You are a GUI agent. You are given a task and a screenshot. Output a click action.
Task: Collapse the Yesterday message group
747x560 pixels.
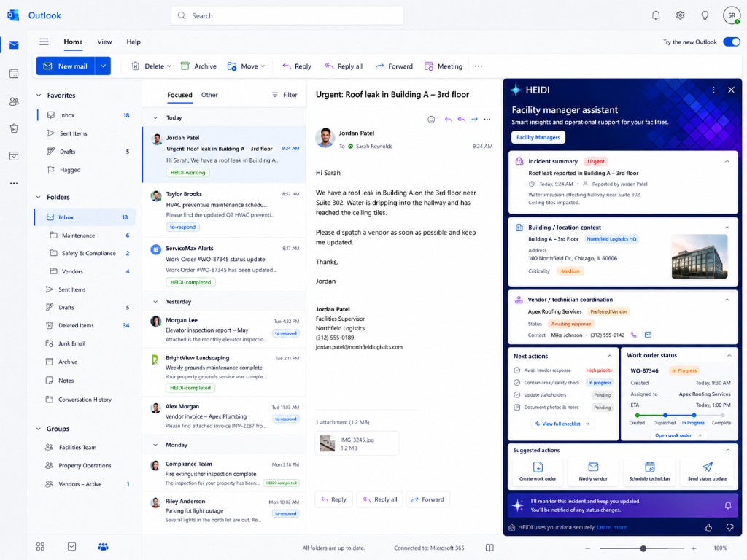(155, 302)
